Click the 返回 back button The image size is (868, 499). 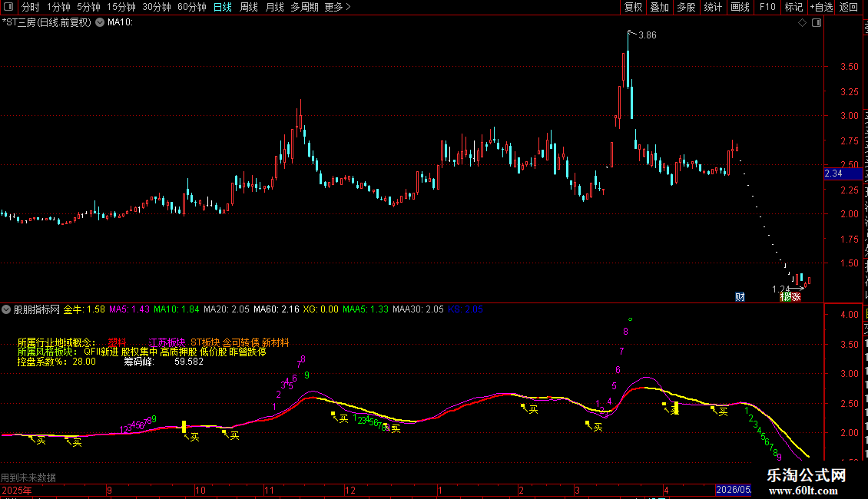[848, 7]
